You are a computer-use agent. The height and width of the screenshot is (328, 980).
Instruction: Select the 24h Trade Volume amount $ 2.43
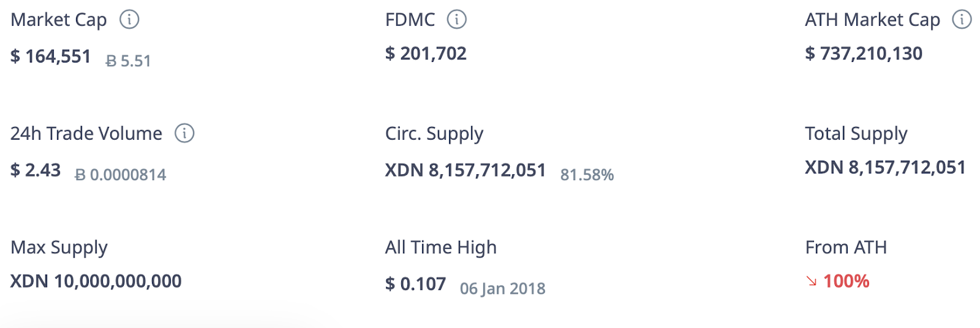(36, 170)
